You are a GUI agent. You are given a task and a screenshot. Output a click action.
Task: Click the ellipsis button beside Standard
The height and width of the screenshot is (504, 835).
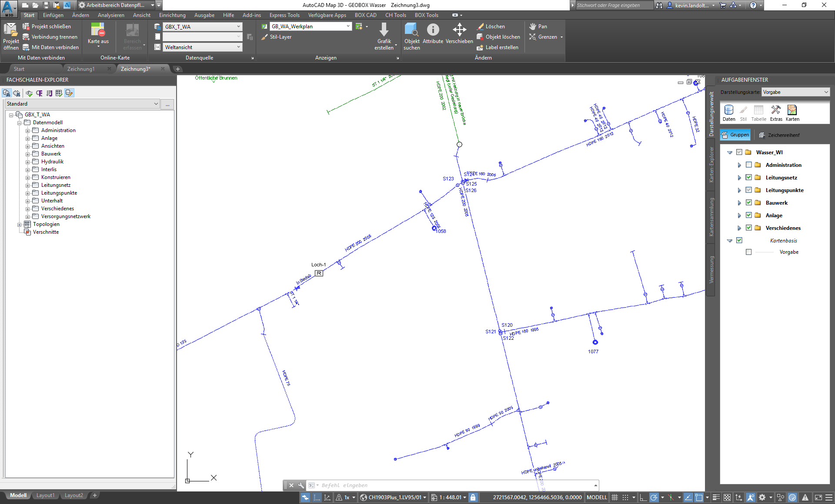pyautogui.click(x=167, y=104)
